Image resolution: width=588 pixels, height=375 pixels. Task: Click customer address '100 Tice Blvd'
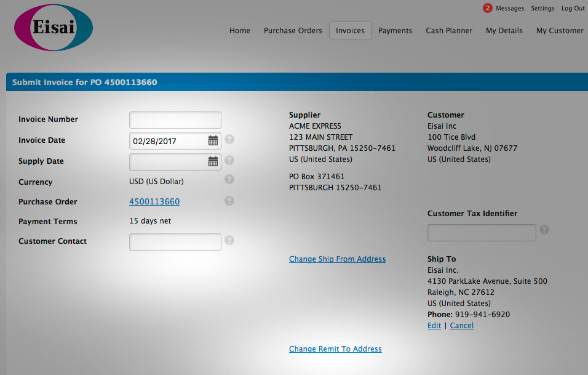(x=451, y=137)
